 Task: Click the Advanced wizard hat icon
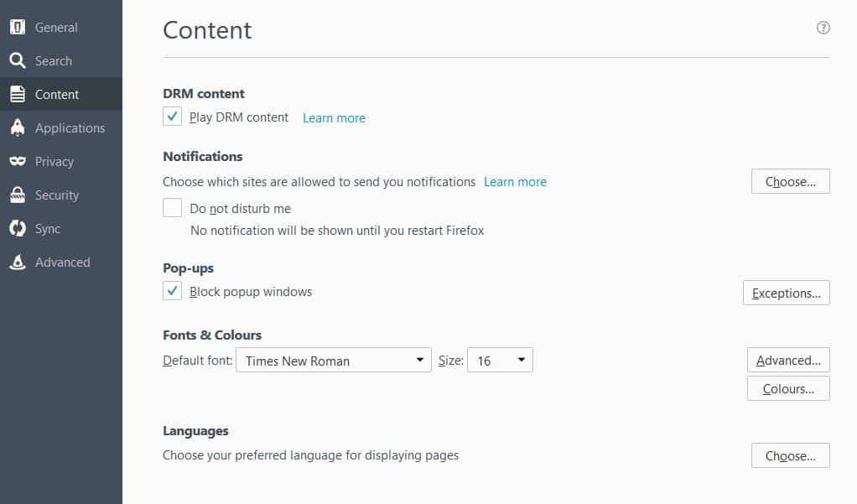[17, 262]
